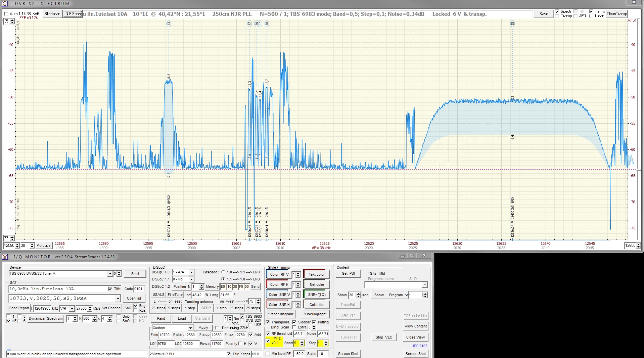This screenshot has height=358, width=644.
Task: Click the Set Channel button
Action: click(111, 308)
